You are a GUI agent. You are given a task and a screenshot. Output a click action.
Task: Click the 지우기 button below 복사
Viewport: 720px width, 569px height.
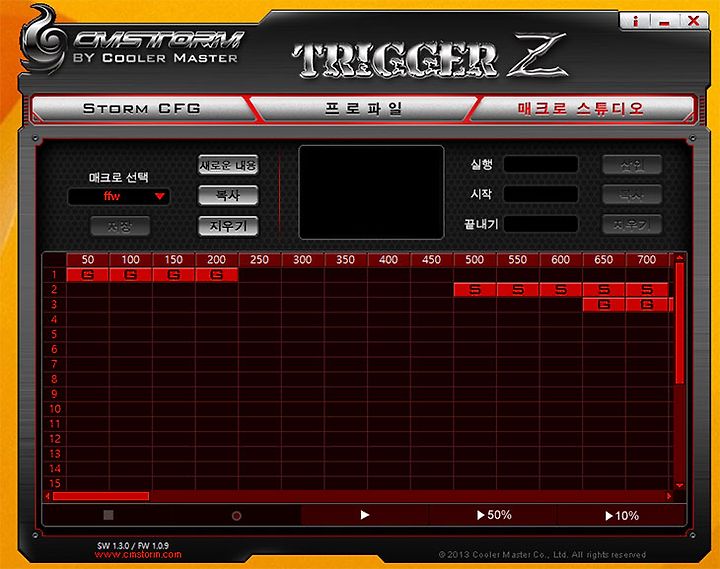[x=228, y=226]
